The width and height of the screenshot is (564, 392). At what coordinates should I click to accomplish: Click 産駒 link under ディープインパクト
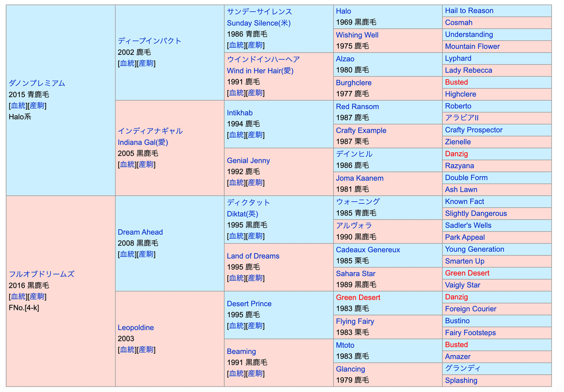[x=146, y=63]
